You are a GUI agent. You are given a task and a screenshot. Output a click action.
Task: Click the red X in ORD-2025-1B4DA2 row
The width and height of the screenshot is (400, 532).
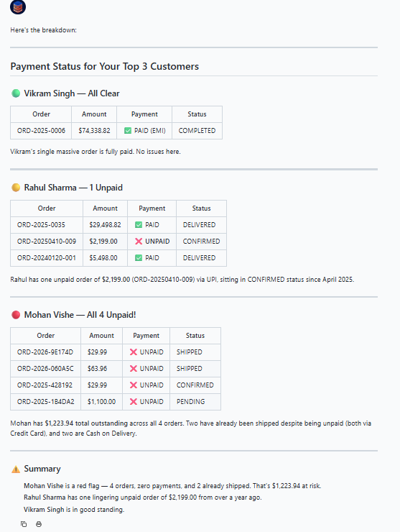pyautogui.click(x=134, y=402)
